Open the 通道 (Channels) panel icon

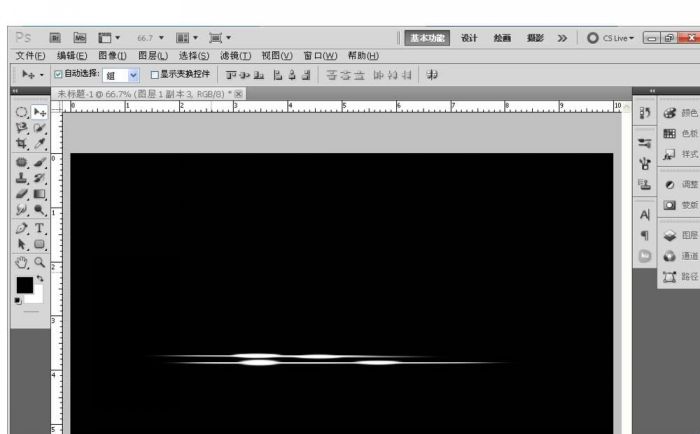tap(670, 256)
